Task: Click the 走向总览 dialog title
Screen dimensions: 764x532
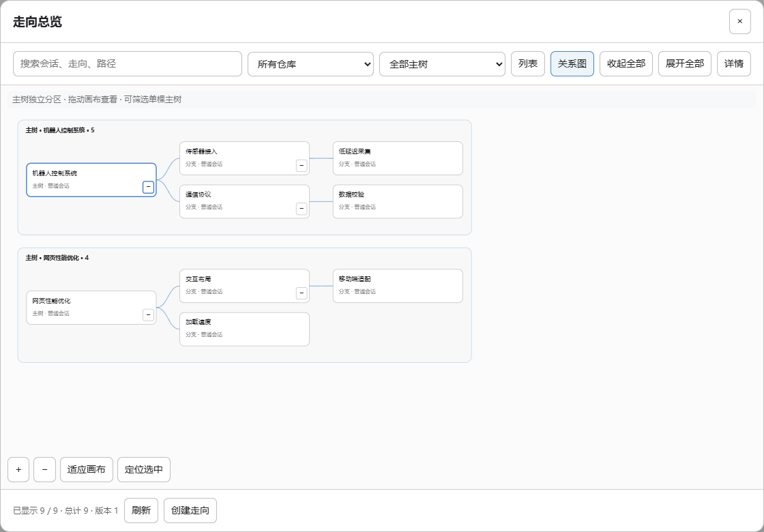Action: [38, 21]
